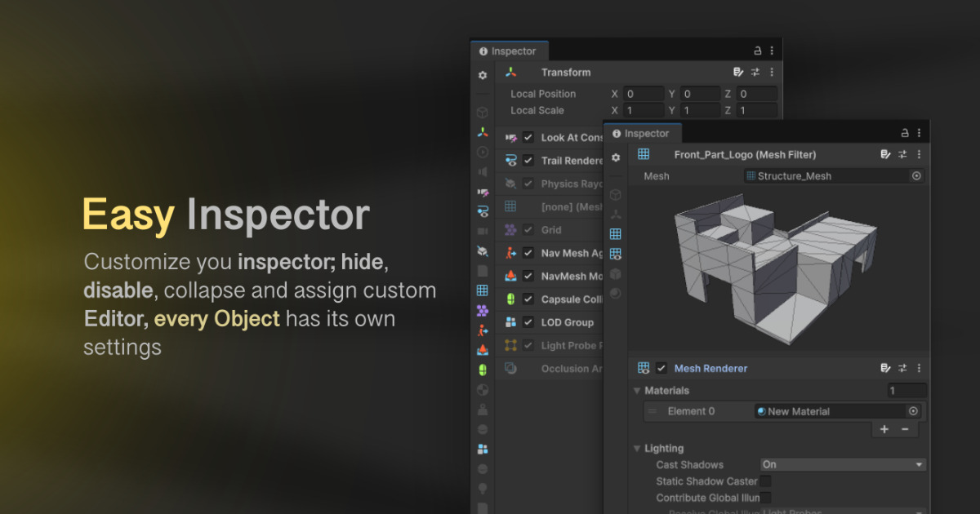Click the minus button to remove a material
Image resolution: width=980 pixels, height=514 pixels.
click(x=905, y=429)
